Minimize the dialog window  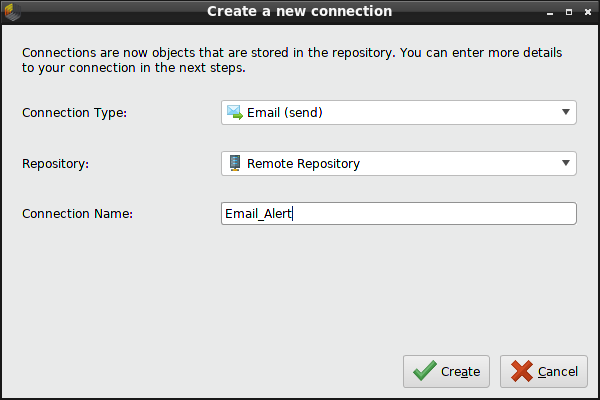(552, 13)
